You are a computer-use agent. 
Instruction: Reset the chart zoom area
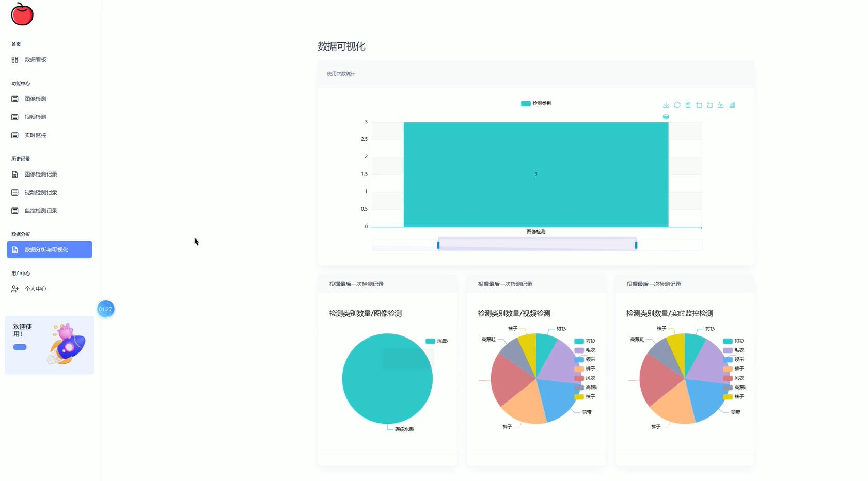tap(709, 105)
